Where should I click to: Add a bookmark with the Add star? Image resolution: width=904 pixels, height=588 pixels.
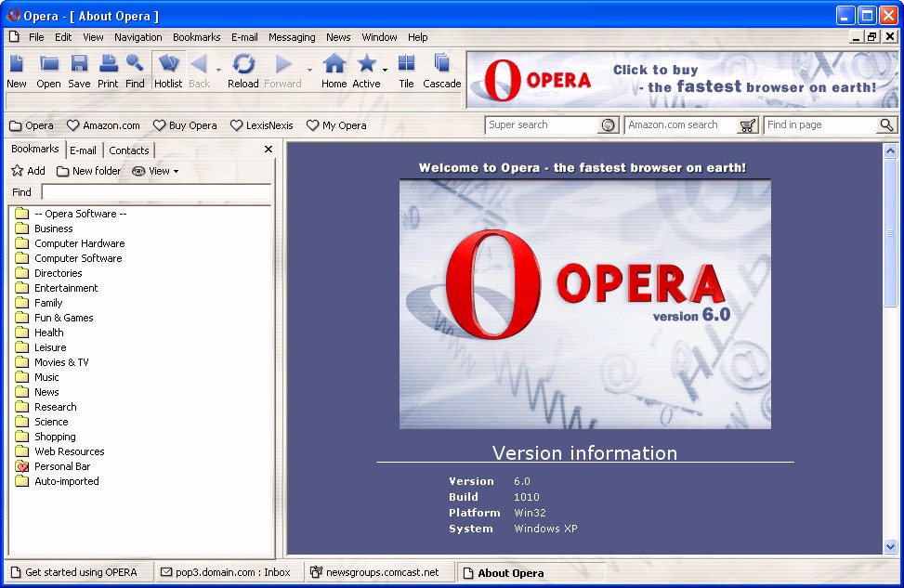click(28, 171)
